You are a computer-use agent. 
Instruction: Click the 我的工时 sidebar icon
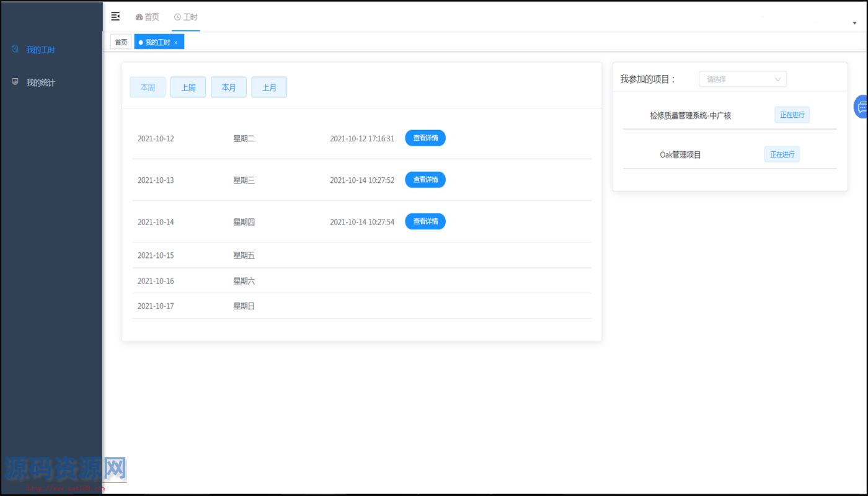[15, 48]
